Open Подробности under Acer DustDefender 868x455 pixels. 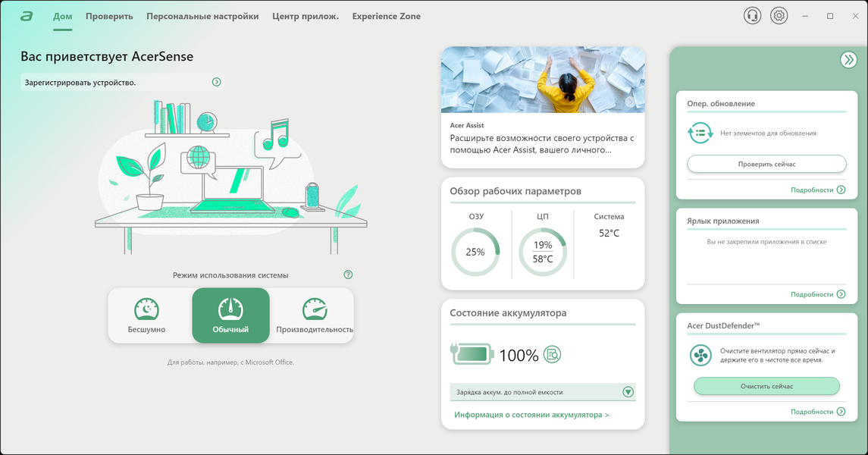818,412
